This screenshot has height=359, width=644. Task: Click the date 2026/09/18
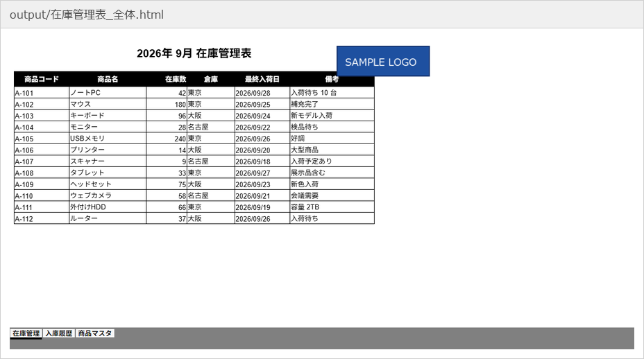click(x=262, y=161)
